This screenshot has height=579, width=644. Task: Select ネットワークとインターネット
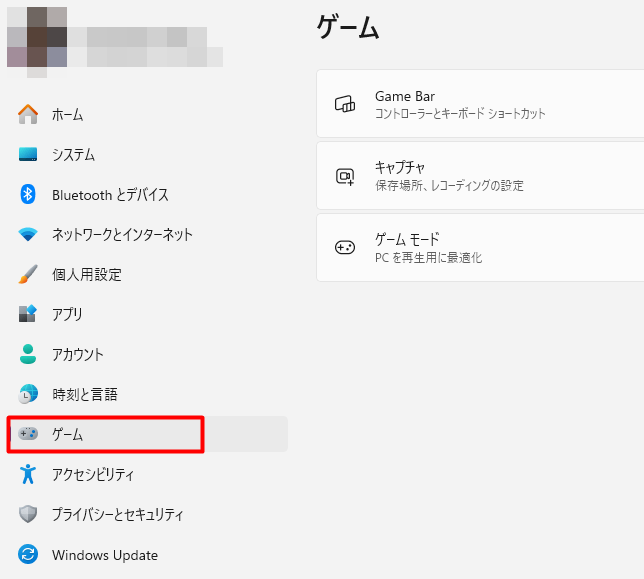pos(147,234)
